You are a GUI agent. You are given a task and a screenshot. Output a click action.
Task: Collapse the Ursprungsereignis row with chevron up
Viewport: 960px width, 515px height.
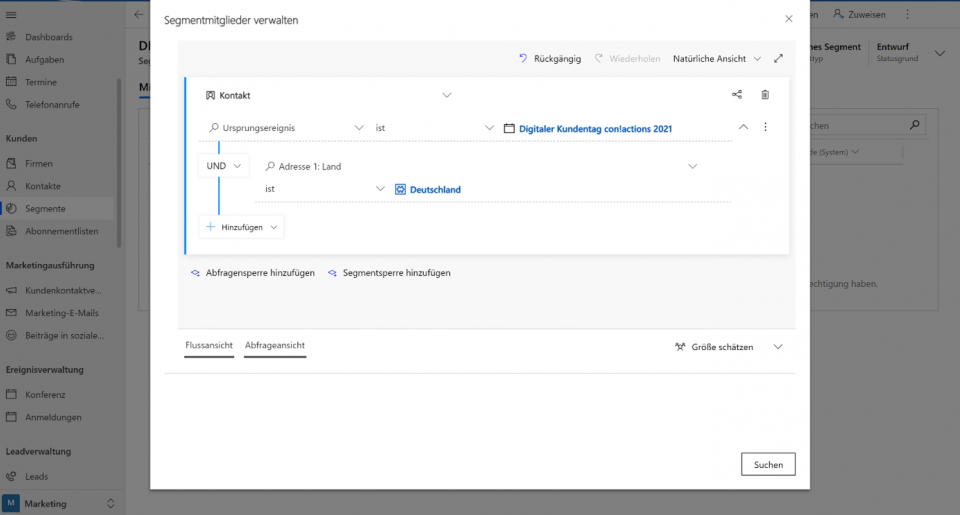743,128
